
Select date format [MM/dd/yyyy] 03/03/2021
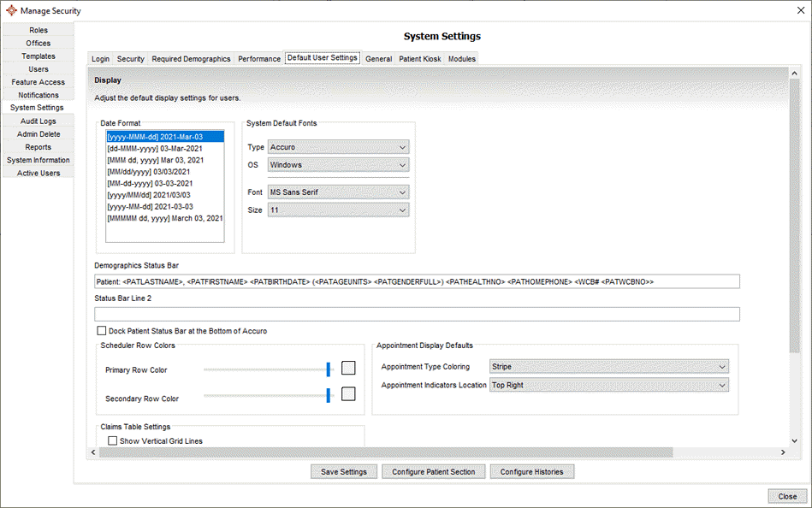[165, 172]
